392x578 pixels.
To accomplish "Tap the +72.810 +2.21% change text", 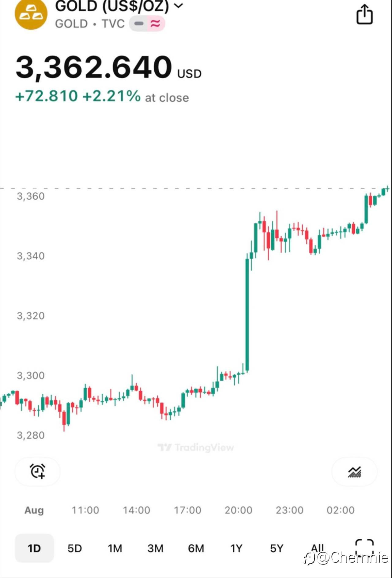I will tap(78, 96).
